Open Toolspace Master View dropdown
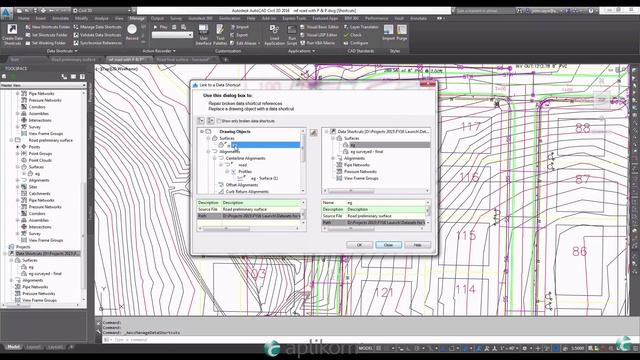The image size is (640, 360). coord(43,85)
